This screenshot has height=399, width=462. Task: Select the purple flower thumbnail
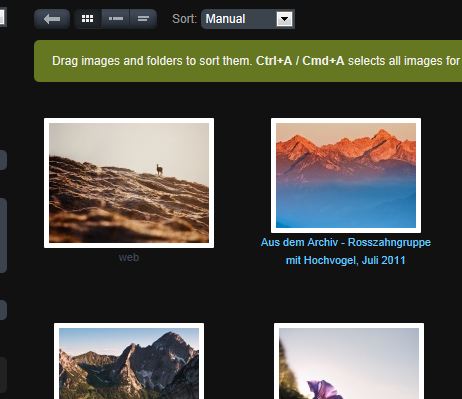(x=349, y=361)
